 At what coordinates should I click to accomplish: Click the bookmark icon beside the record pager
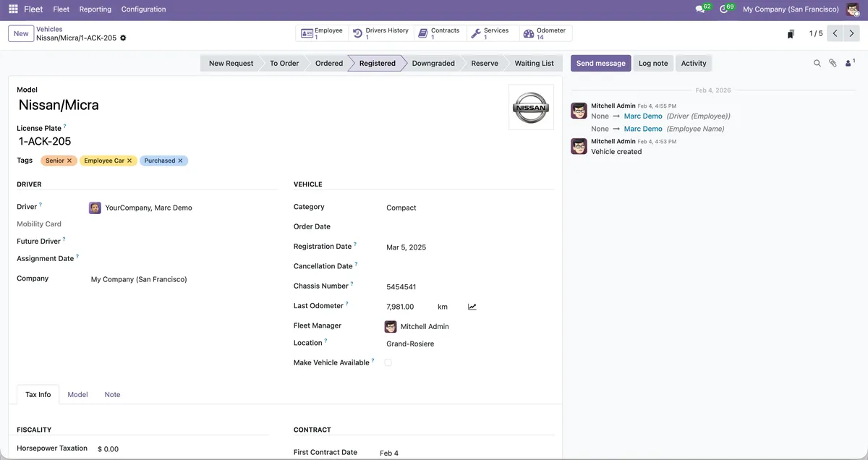point(791,34)
